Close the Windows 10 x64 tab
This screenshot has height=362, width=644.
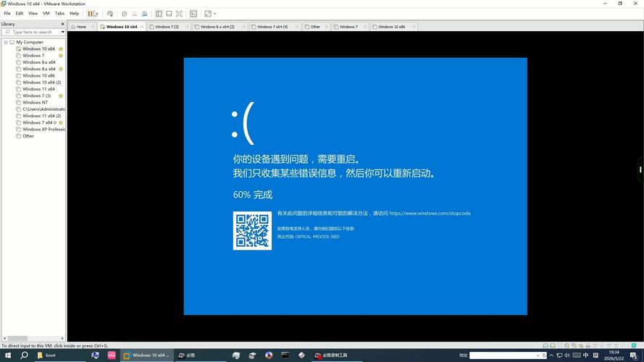[x=142, y=27]
